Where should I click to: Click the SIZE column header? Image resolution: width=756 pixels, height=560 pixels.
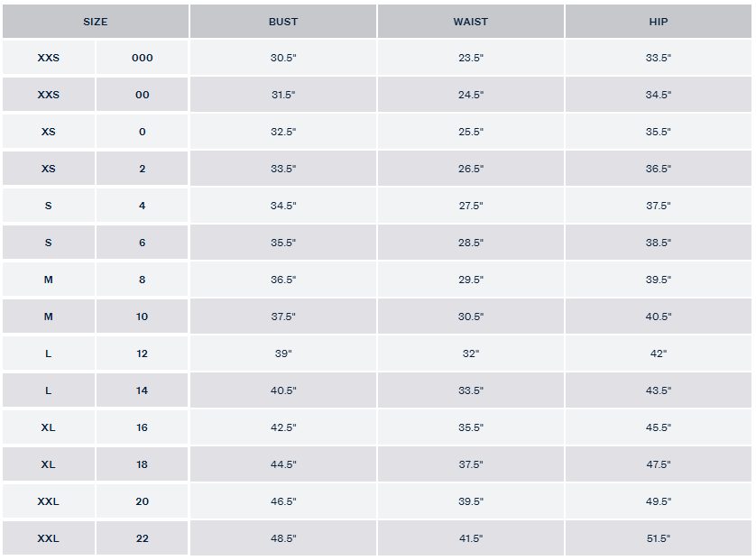96,22
